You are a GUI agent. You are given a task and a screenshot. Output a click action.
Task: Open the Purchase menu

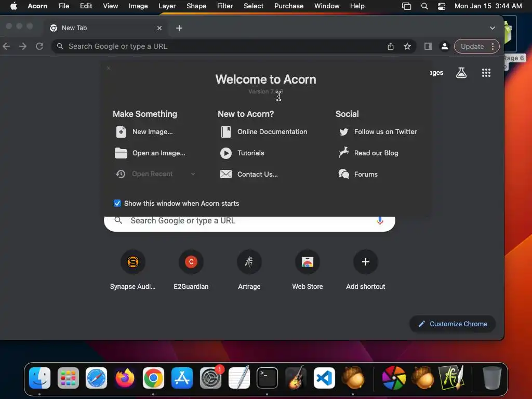(x=289, y=6)
